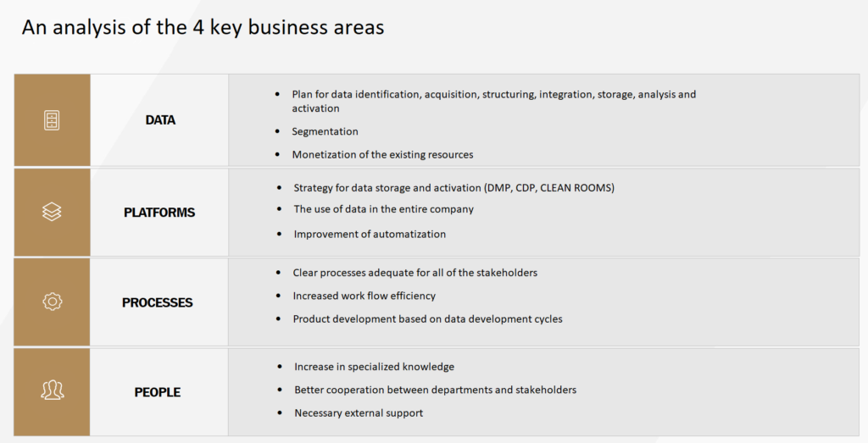Viewport: 868px width, 443px height.
Task: Click 'Improvement of automatization' bullet
Action: click(370, 234)
